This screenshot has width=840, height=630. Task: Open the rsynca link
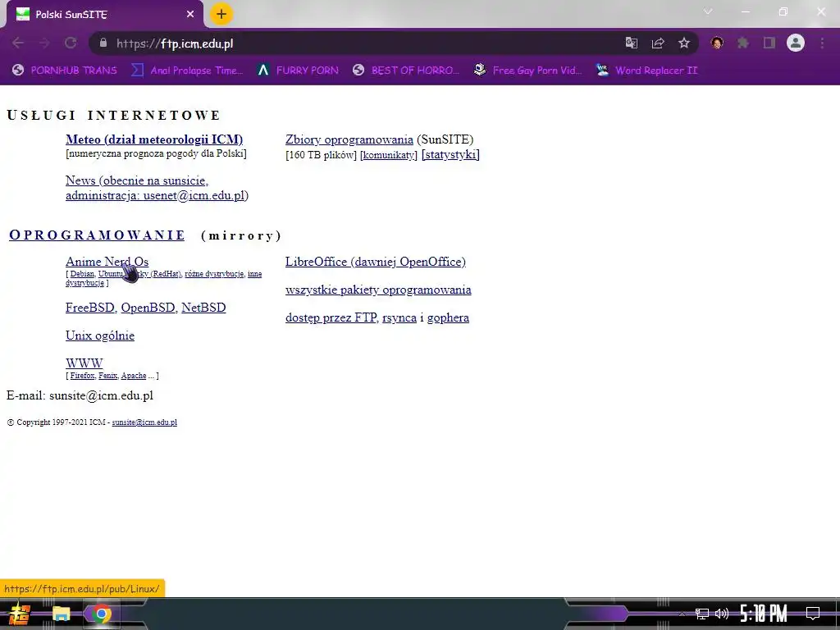click(399, 317)
